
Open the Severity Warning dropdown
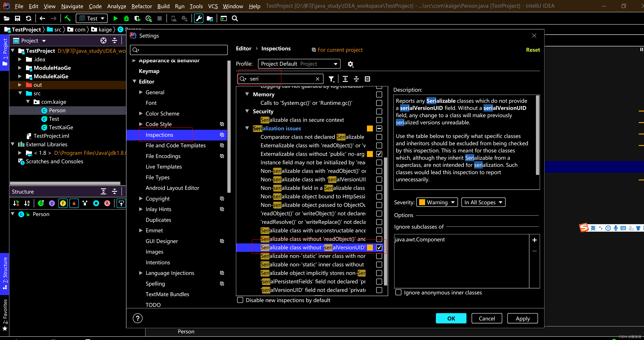pyautogui.click(x=437, y=202)
